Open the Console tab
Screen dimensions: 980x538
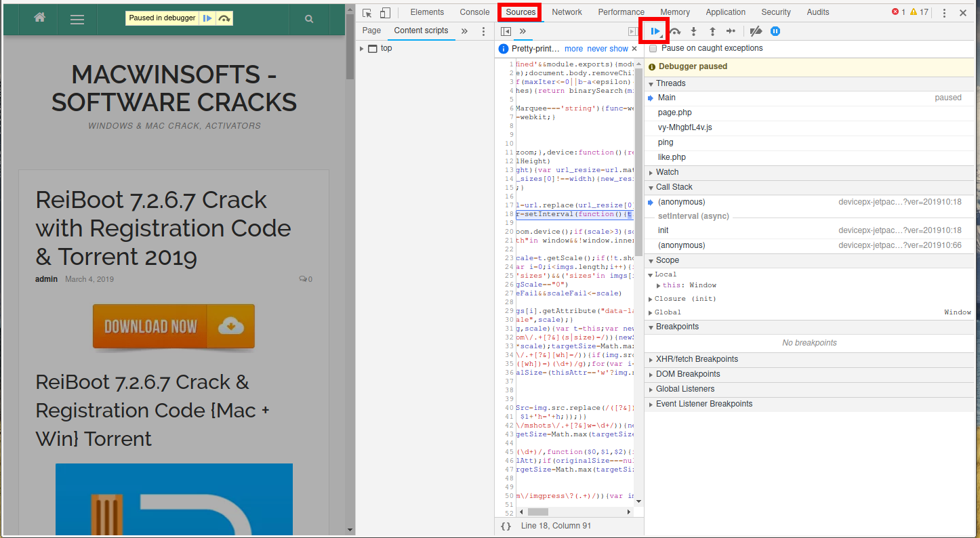(474, 12)
